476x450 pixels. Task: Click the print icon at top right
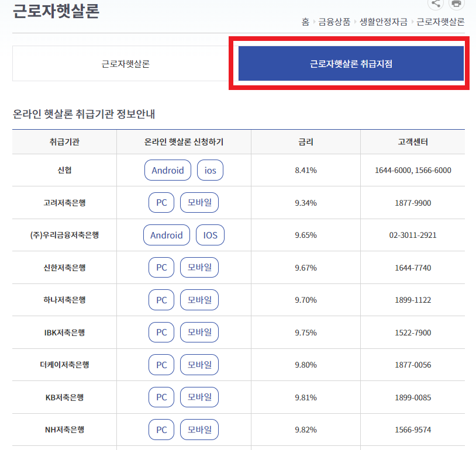457,4
